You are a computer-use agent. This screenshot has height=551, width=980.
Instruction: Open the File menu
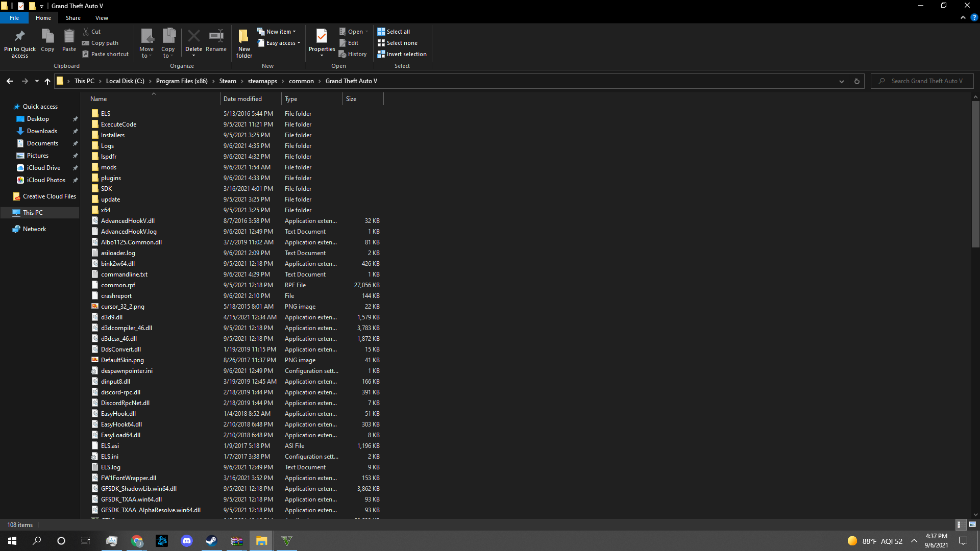14,18
